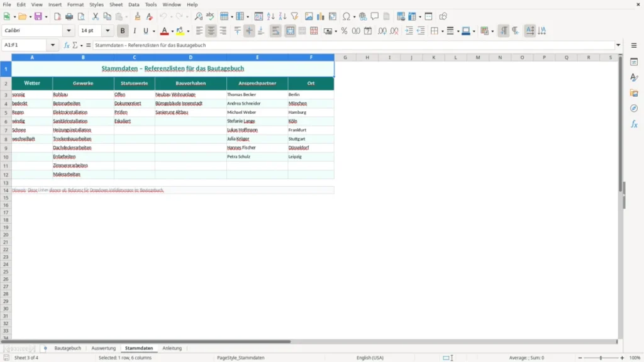Apply blue background color swatch

[466, 31]
